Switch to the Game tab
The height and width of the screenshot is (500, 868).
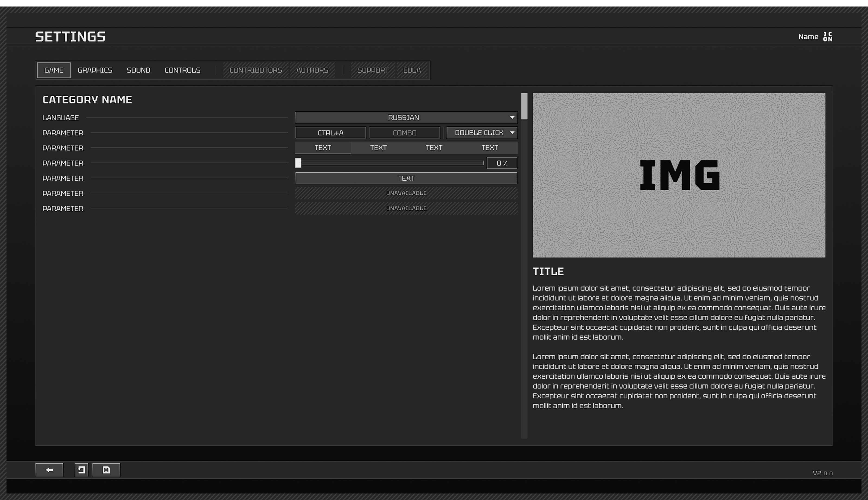click(54, 70)
